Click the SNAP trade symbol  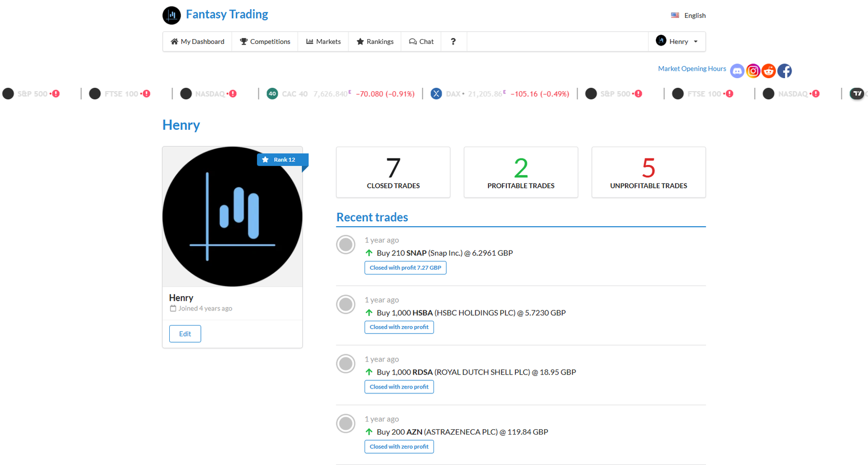417,253
